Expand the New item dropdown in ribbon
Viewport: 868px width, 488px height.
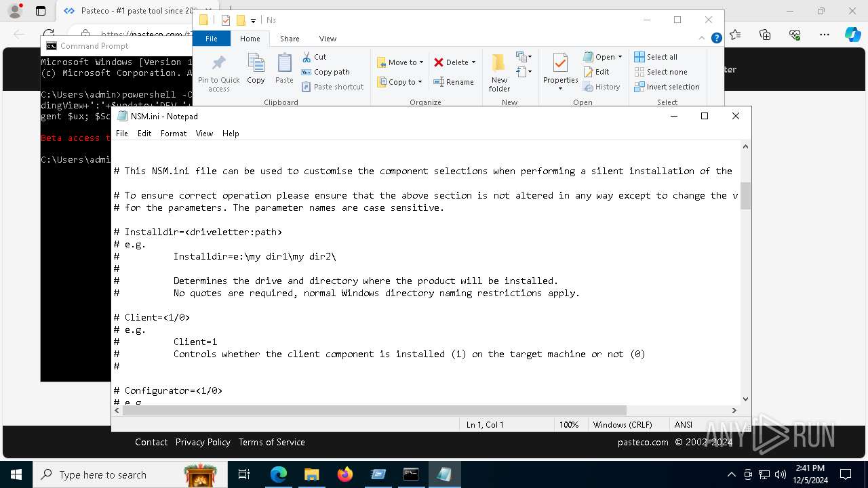click(x=524, y=57)
